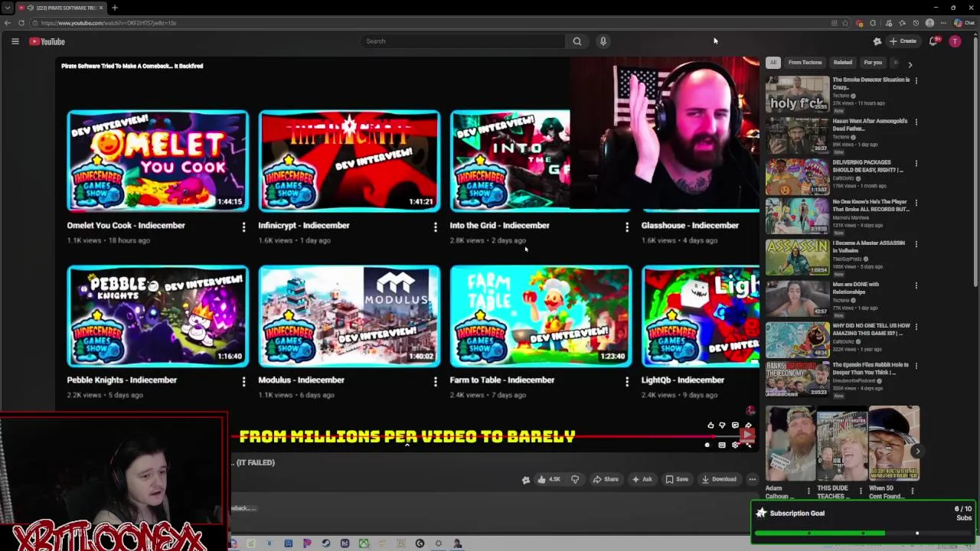Open browser history clock icon
The height and width of the screenshot is (551, 980).
click(x=916, y=23)
